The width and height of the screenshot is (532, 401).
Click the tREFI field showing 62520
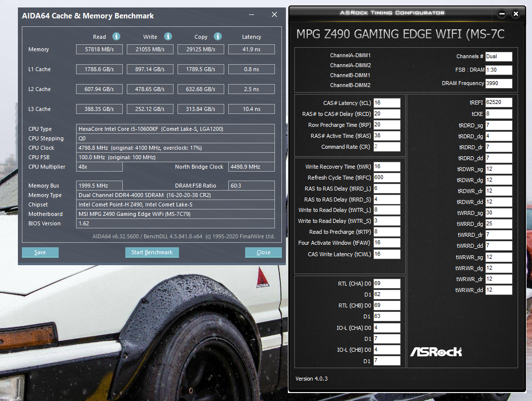click(499, 102)
